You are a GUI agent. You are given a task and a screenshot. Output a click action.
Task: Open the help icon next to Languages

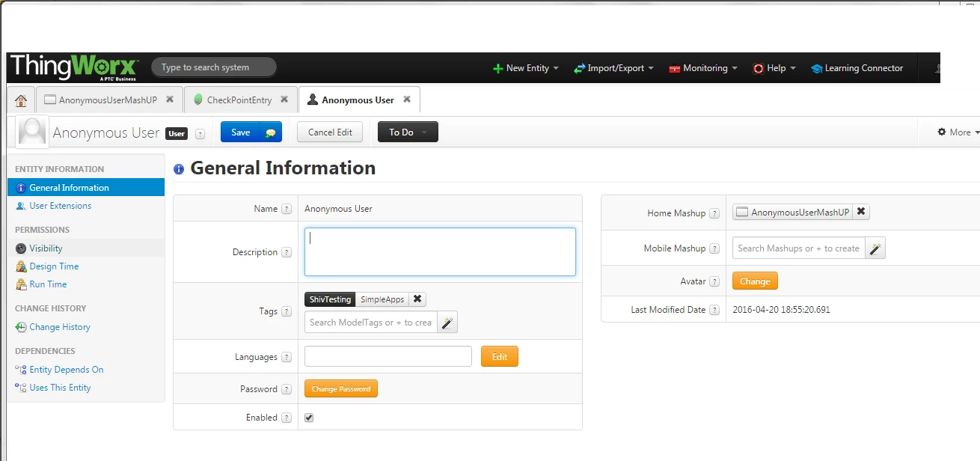[x=287, y=358]
